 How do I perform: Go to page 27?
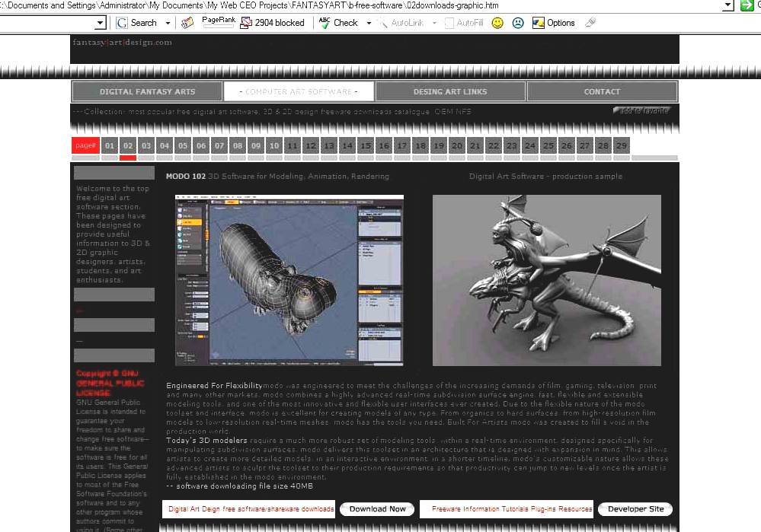(585, 145)
